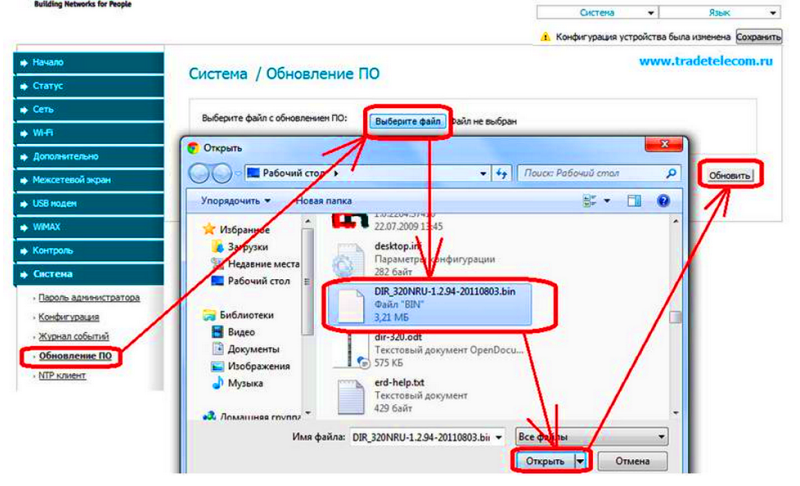
Task: Open view options dropdown arrow
Action: click(x=607, y=200)
